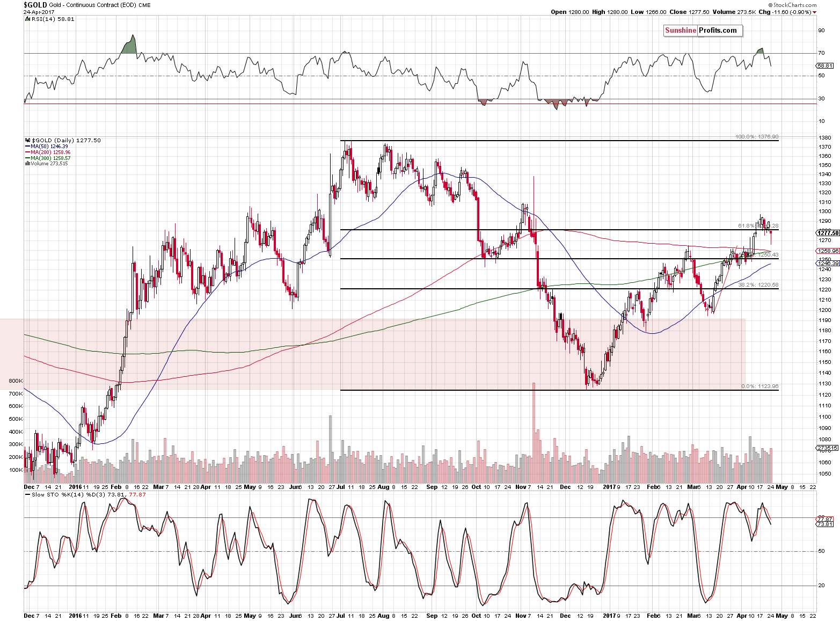Click the '38.2%: 1220.58' Fibonacci label
Screen dimensions: 840x621
(x=758, y=285)
